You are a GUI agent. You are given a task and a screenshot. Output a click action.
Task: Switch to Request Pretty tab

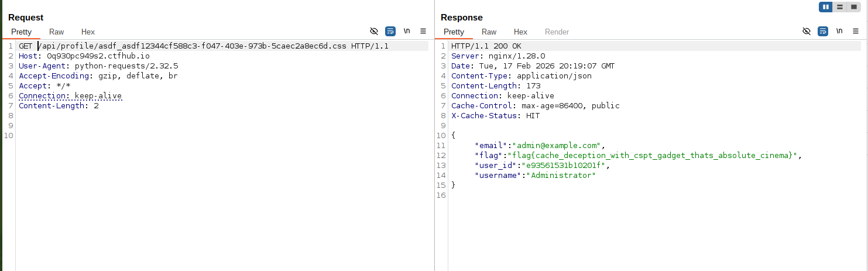21,32
